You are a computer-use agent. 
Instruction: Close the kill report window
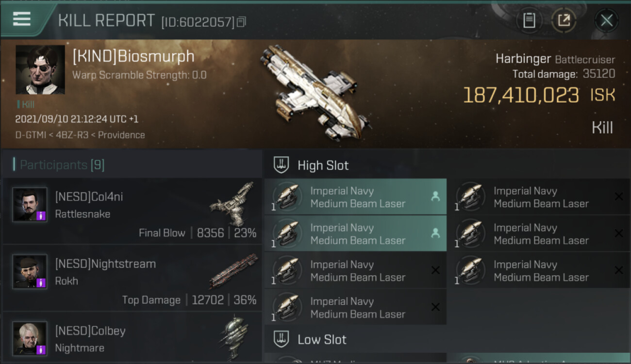point(606,20)
